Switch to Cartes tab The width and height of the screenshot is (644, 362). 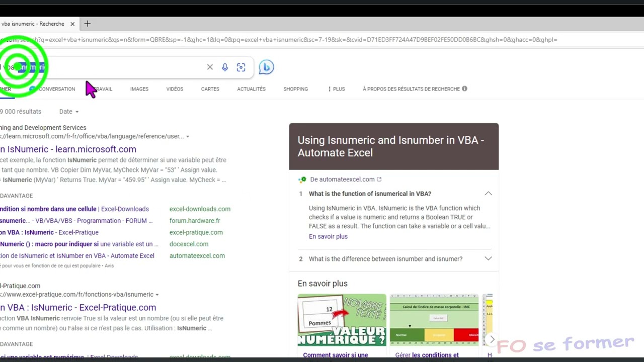click(210, 89)
